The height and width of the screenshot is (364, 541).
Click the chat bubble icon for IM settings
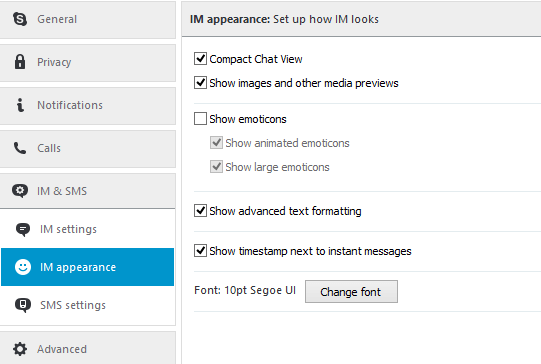tap(23, 229)
